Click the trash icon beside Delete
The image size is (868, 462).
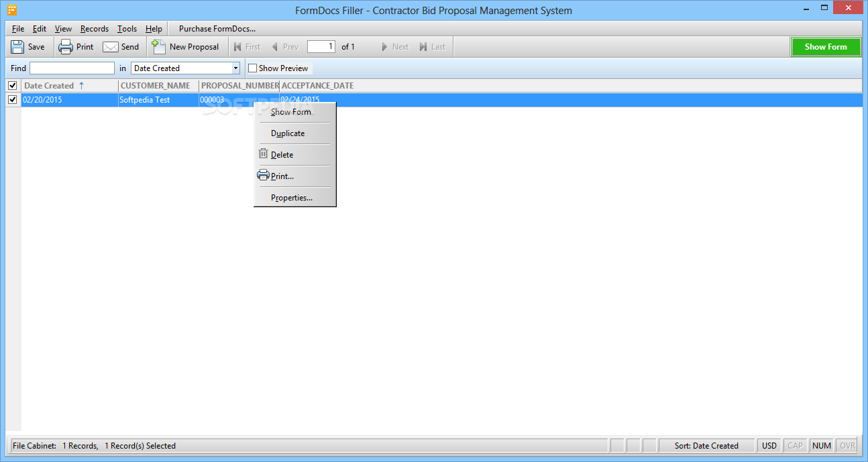click(x=264, y=154)
